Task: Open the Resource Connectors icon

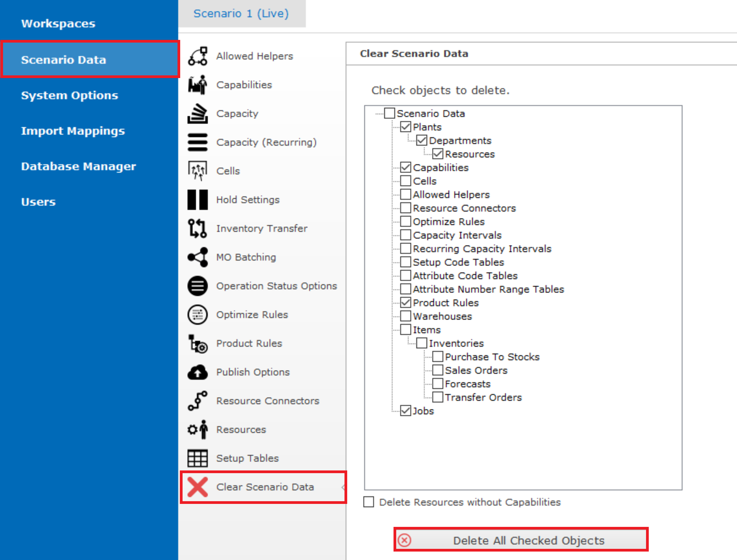Action: (x=198, y=401)
